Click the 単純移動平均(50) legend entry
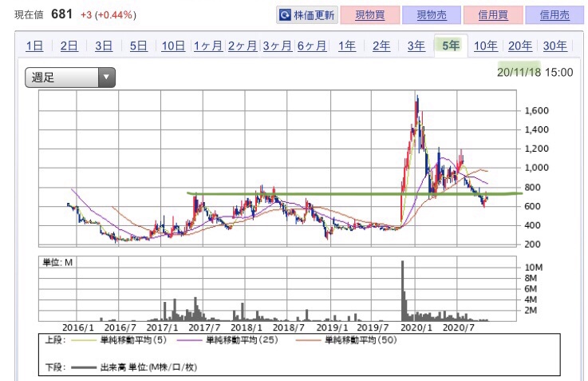588x381 pixels. [345, 340]
